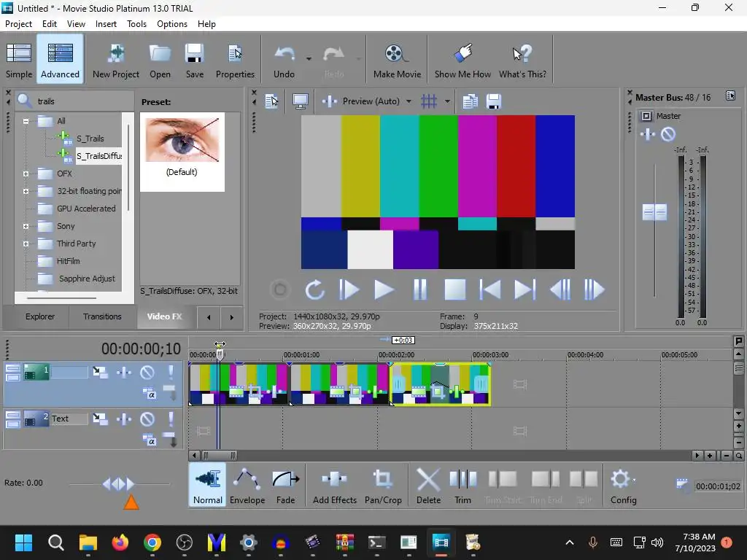Screen dimensions: 747x560
Task: Save the project with Save icon
Action: 194,60
